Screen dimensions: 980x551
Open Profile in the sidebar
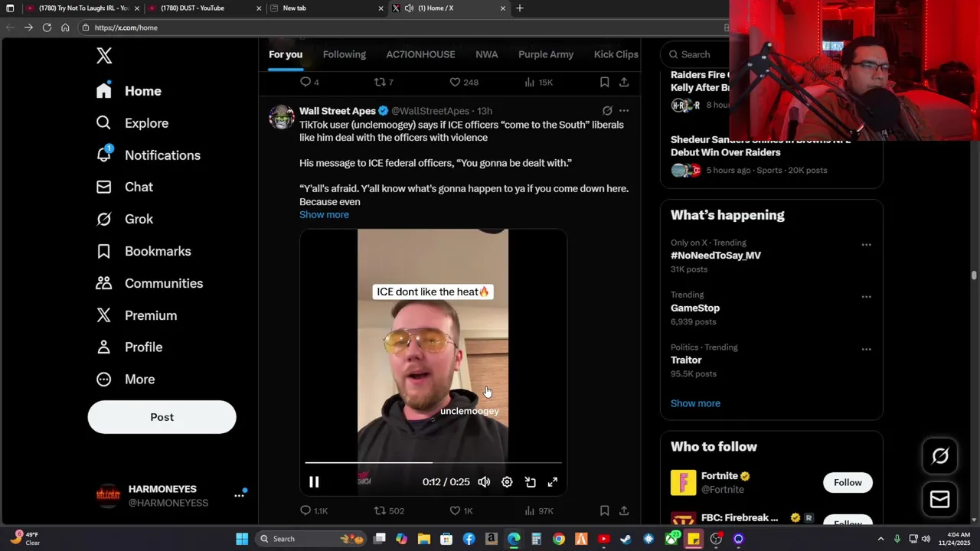point(128,347)
